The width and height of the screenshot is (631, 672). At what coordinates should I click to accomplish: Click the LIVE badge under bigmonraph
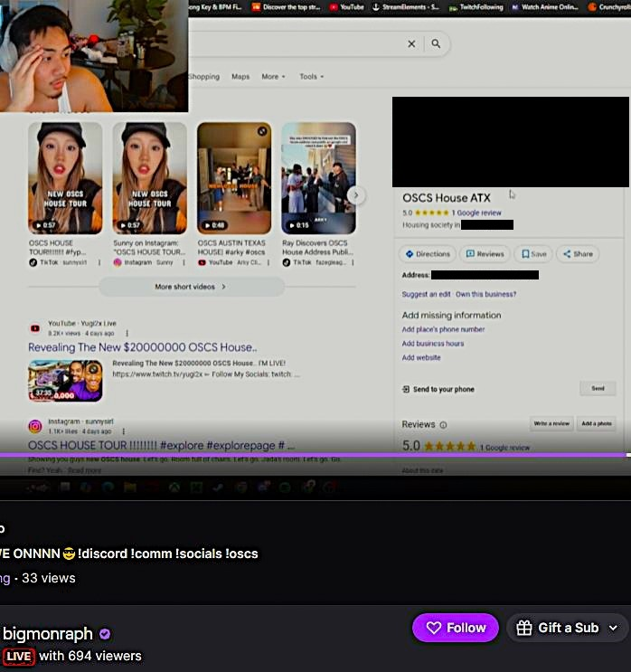coord(18,656)
